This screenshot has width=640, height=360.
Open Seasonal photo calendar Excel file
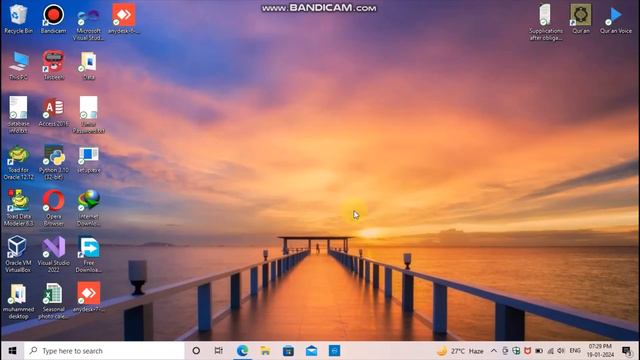coord(53,301)
